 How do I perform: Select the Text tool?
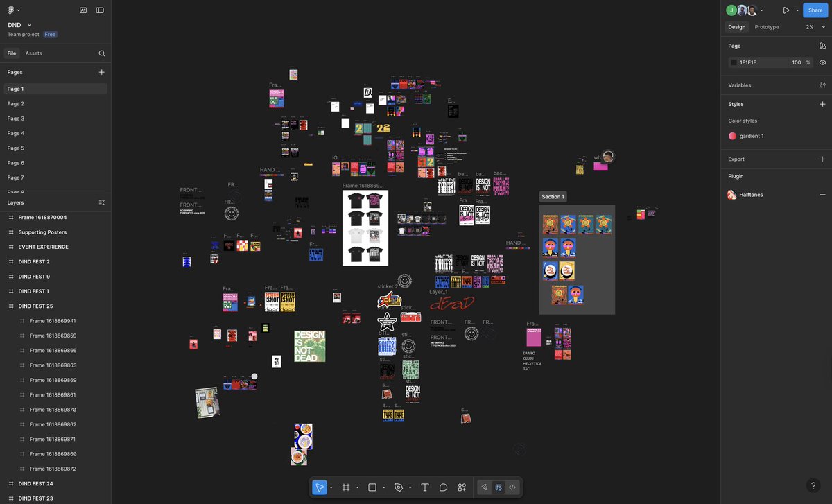click(425, 487)
